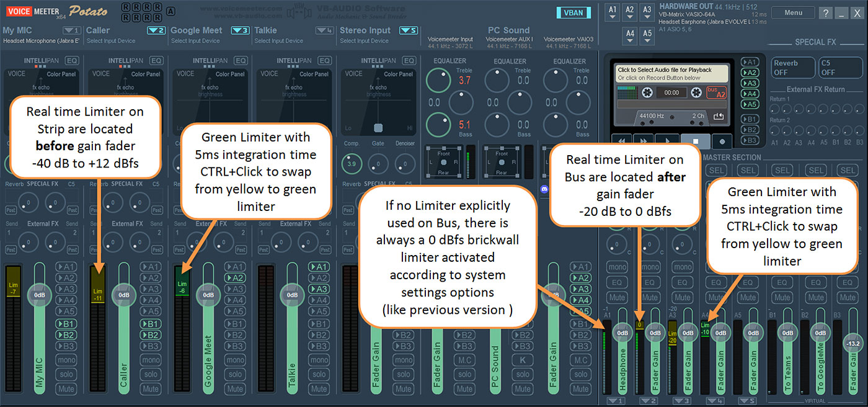Click the Discord icon near Special FX
The image size is (868, 407).
click(546, 190)
